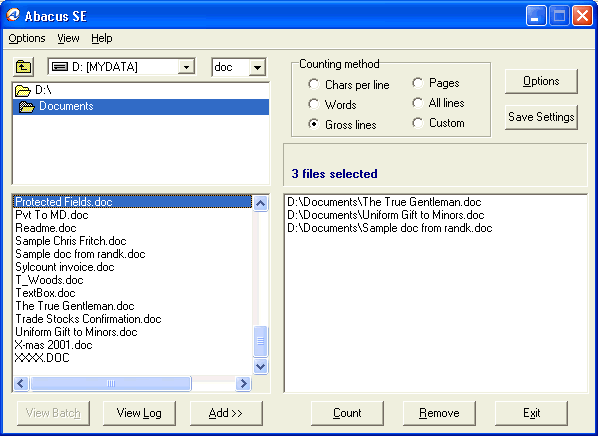The image size is (598, 436).
Task: Open the Help menu
Action: click(101, 38)
